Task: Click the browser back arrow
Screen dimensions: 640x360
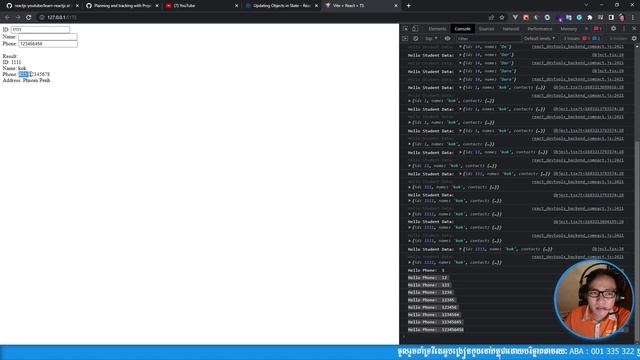Action: 7,17
